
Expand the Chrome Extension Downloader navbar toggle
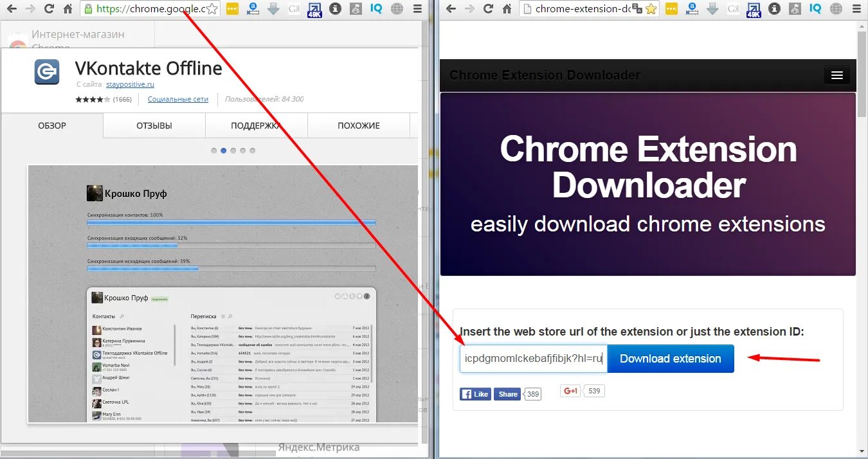point(836,75)
